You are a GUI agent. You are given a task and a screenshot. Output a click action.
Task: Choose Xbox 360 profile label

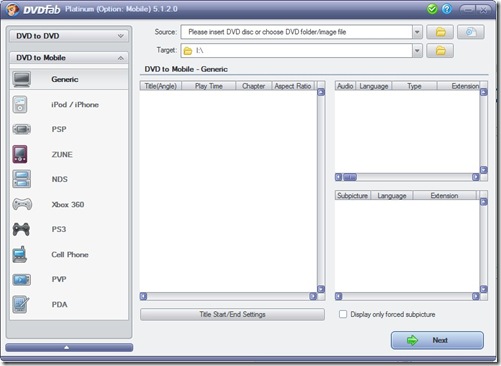(x=68, y=204)
